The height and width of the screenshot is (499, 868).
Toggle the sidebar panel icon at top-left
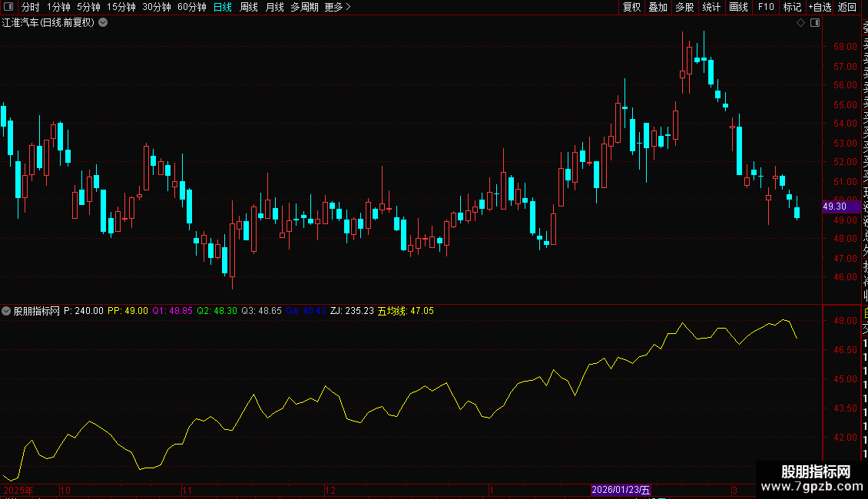coord(8,7)
